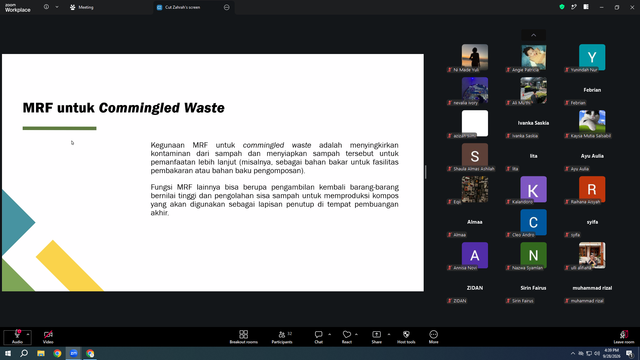Change the view layout icon

(x=586, y=7)
